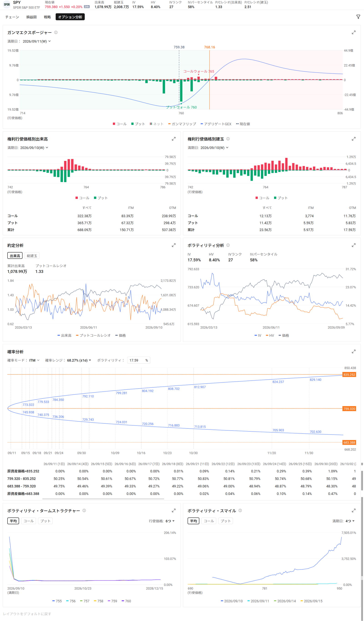Show info for ボラティリティ分析
The width and height of the screenshot is (364, 621).
pyautogui.click(x=228, y=245)
